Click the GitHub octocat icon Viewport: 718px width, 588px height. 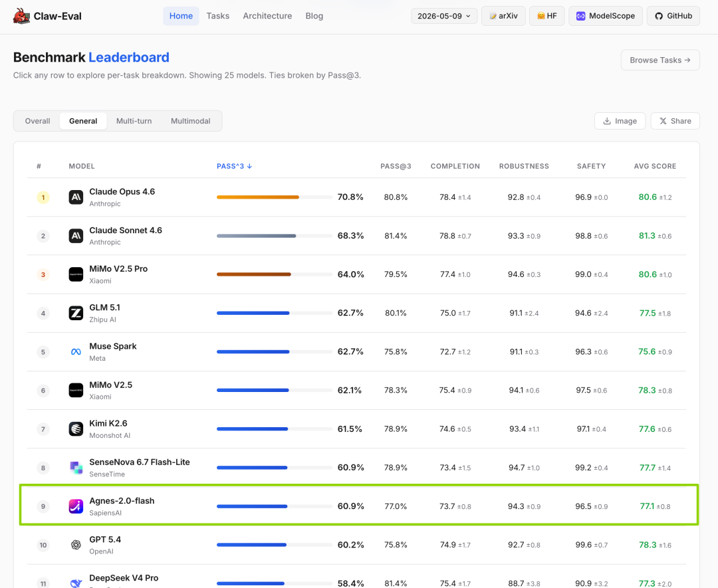(x=658, y=16)
